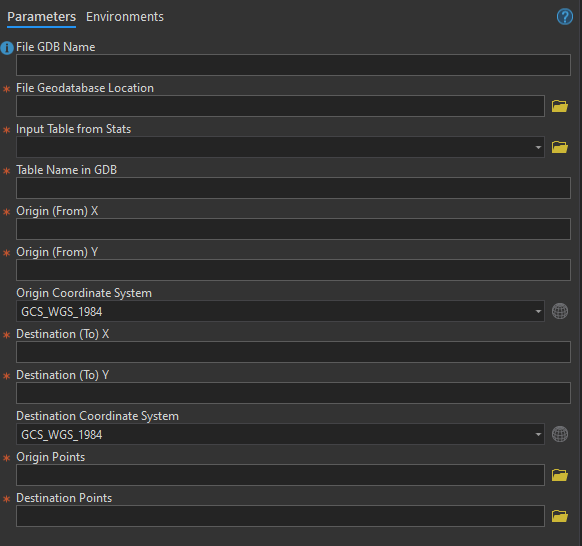Browse folder for Origin Points
This screenshot has height=546, width=582.
point(560,475)
